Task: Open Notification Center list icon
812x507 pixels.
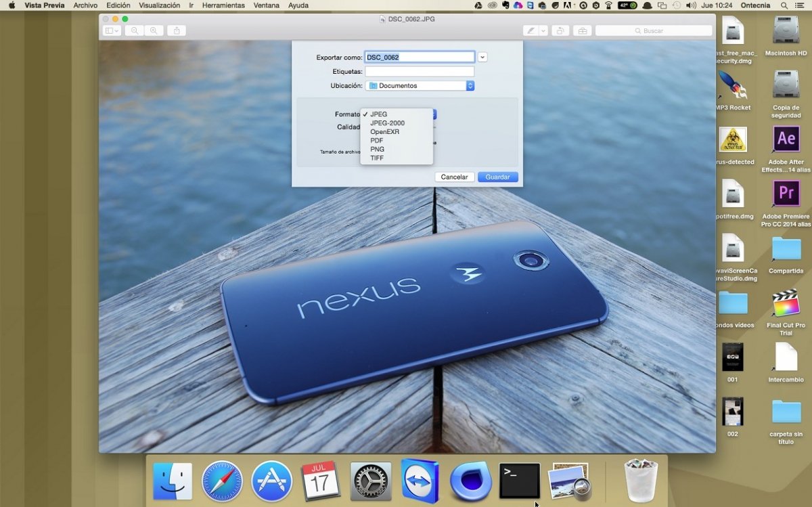Action: (798, 5)
